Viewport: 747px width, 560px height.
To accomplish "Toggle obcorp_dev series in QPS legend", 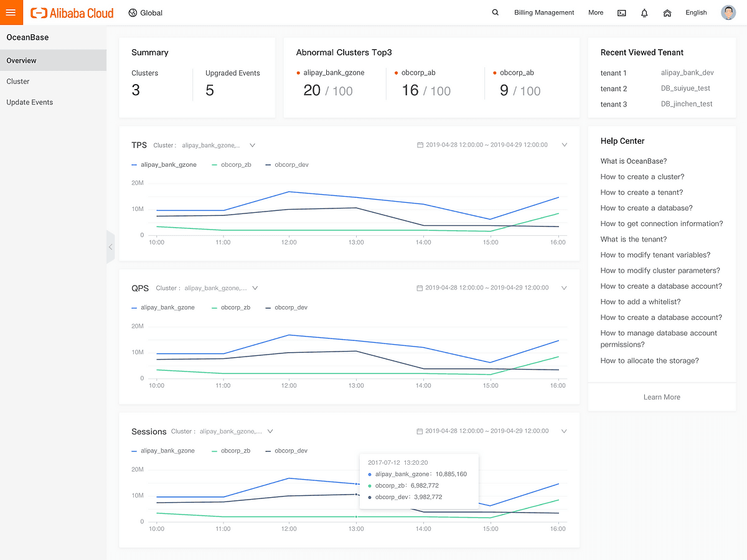I will [x=287, y=307].
